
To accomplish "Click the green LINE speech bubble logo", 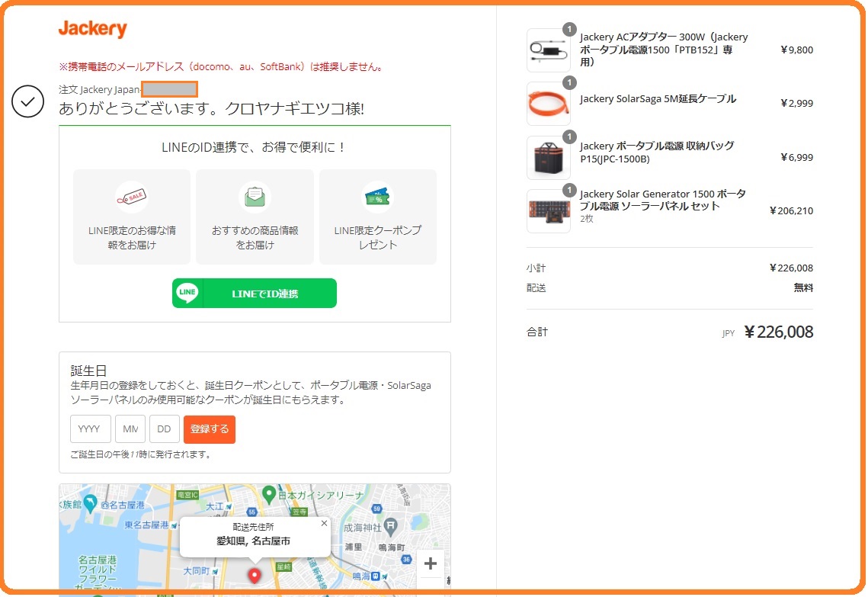I will click(x=187, y=293).
